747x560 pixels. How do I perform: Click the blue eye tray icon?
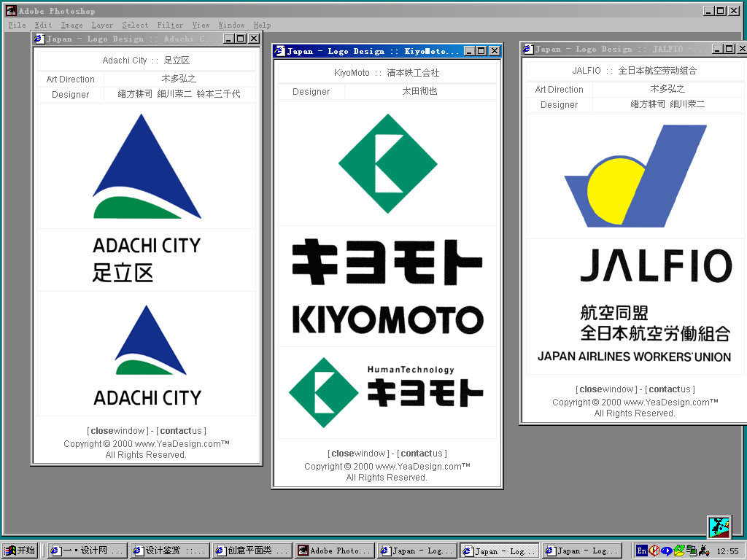click(x=667, y=551)
